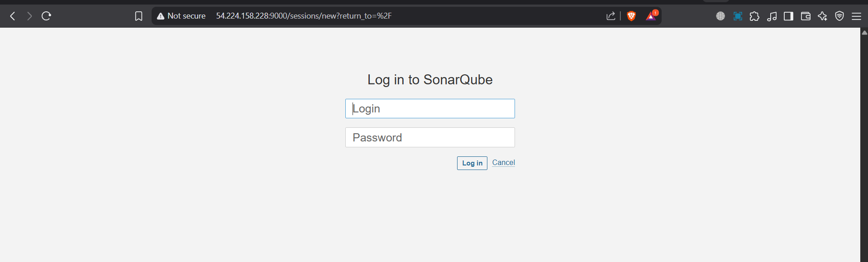The height and width of the screenshot is (262, 868).
Task: Open the Brave Wallet icon
Action: 806,16
